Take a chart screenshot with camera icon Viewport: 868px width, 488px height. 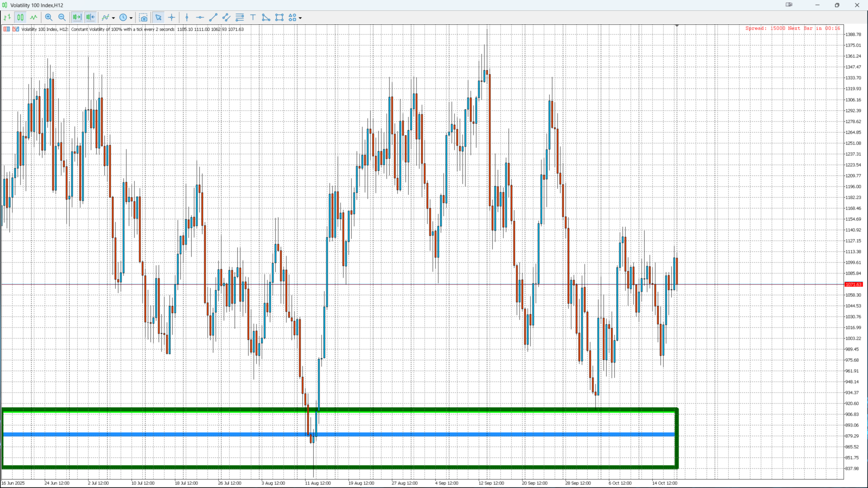coord(143,18)
